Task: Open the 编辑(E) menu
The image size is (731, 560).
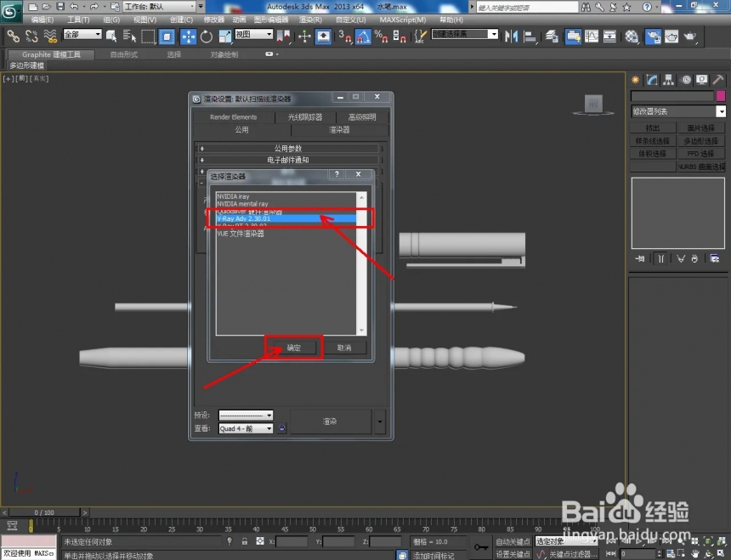Action: (42, 20)
